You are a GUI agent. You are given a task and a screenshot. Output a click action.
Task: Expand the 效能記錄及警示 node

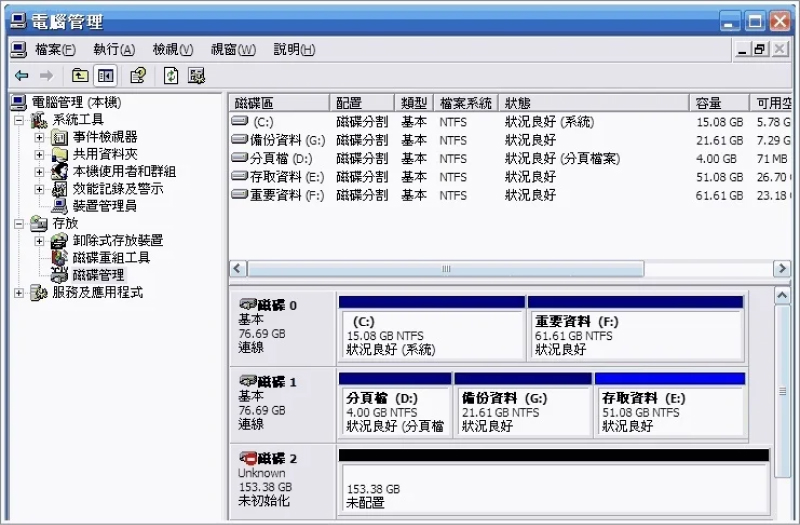point(39,189)
